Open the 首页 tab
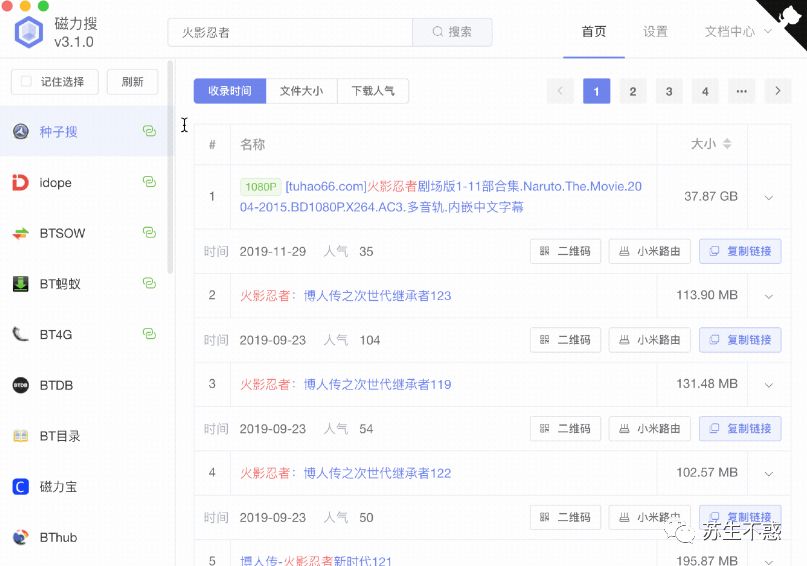This screenshot has width=807, height=566. click(x=594, y=31)
